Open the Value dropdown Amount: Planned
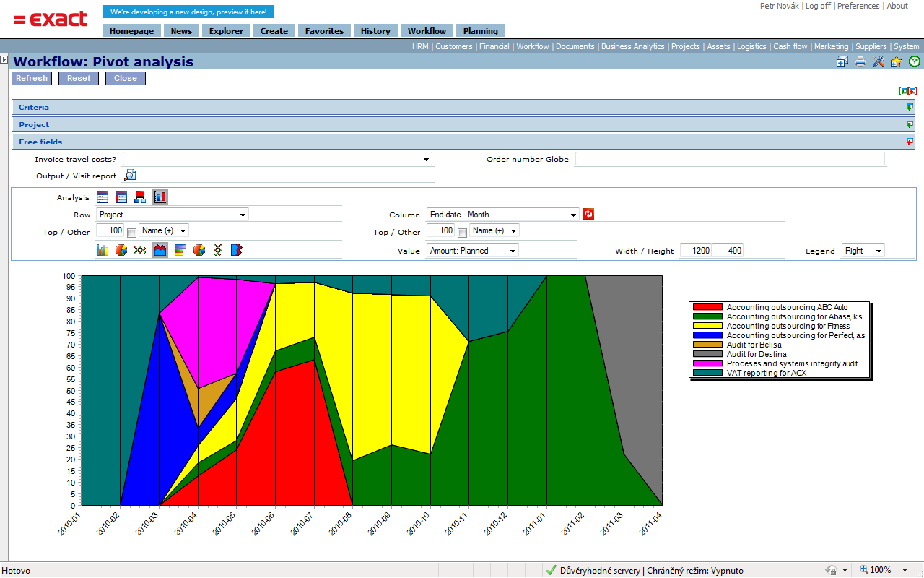 pos(473,251)
